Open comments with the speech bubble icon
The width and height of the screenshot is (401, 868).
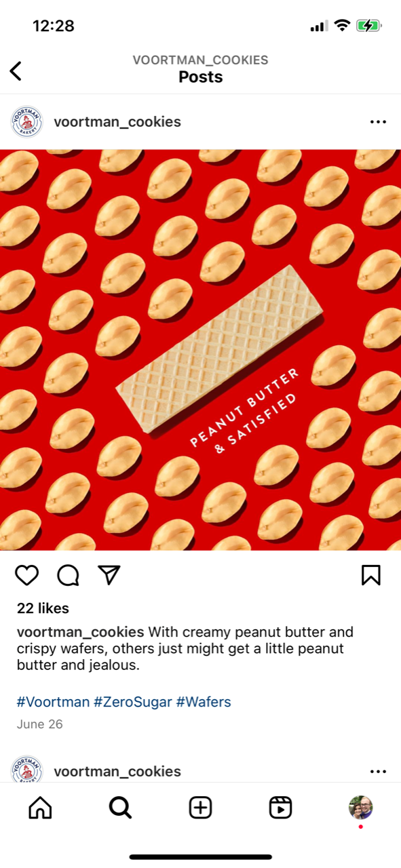coord(68,575)
